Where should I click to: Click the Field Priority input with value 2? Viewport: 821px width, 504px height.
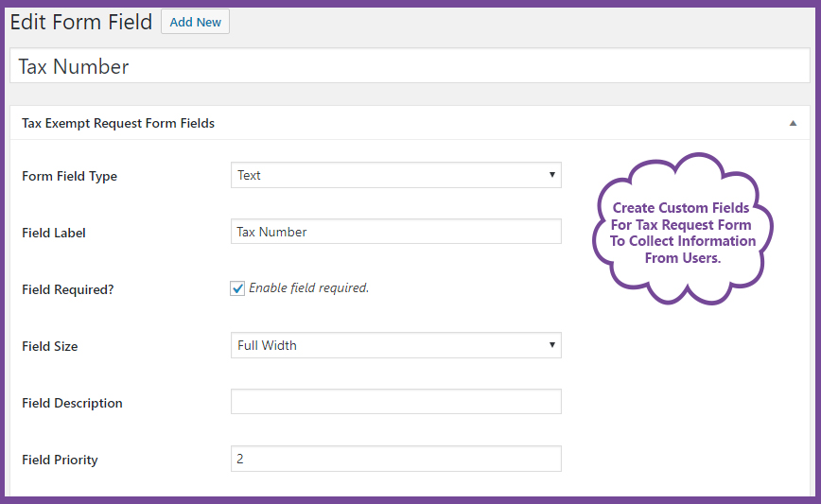[395, 459]
